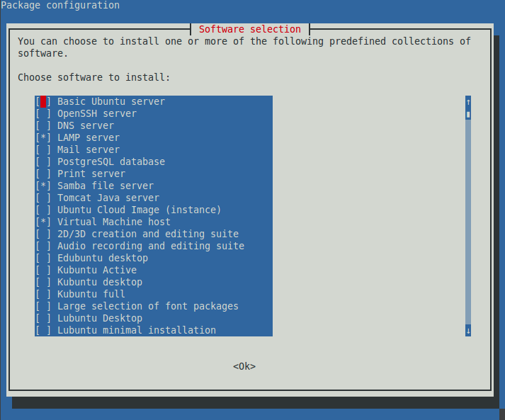Image resolution: width=505 pixels, height=420 pixels.
Task: Click the scrollbar up arrow
Action: click(x=468, y=102)
